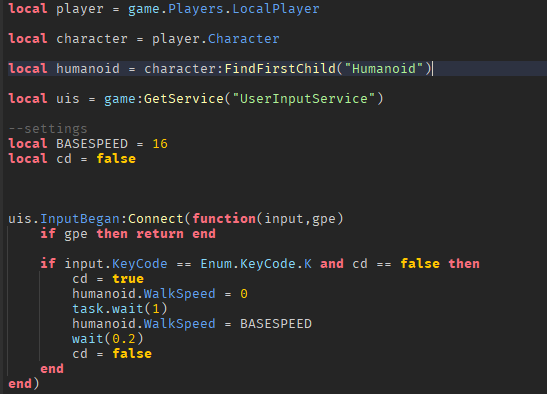Click the InputBegan event name
This screenshot has width=547, height=394.
point(80,219)
